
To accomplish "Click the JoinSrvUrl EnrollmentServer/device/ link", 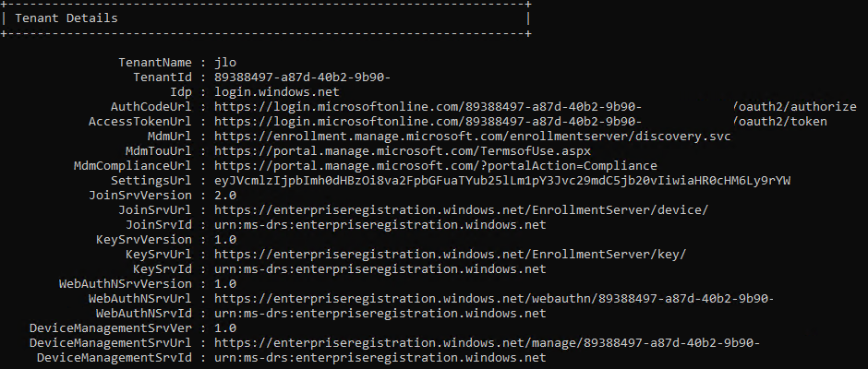I will (461, 210).
